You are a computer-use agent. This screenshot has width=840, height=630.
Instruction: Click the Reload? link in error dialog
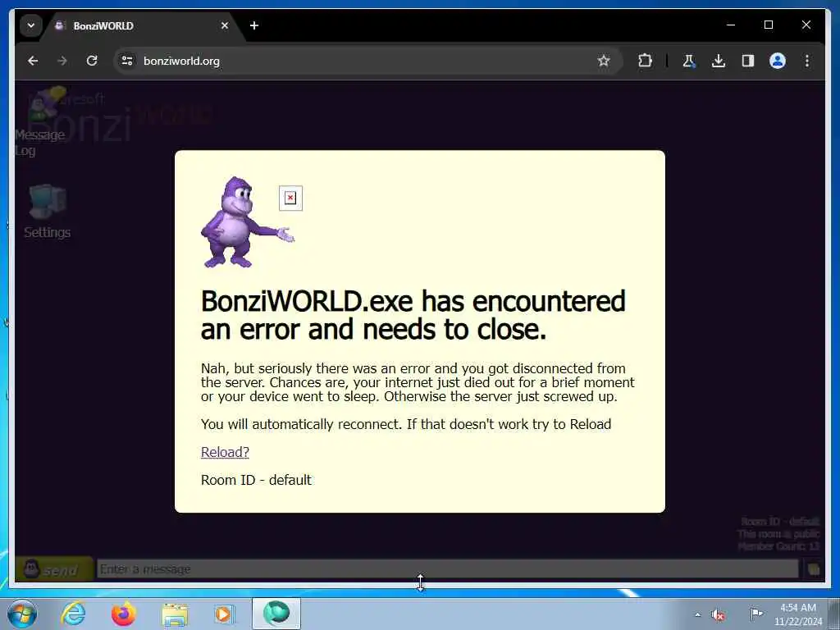225,452
